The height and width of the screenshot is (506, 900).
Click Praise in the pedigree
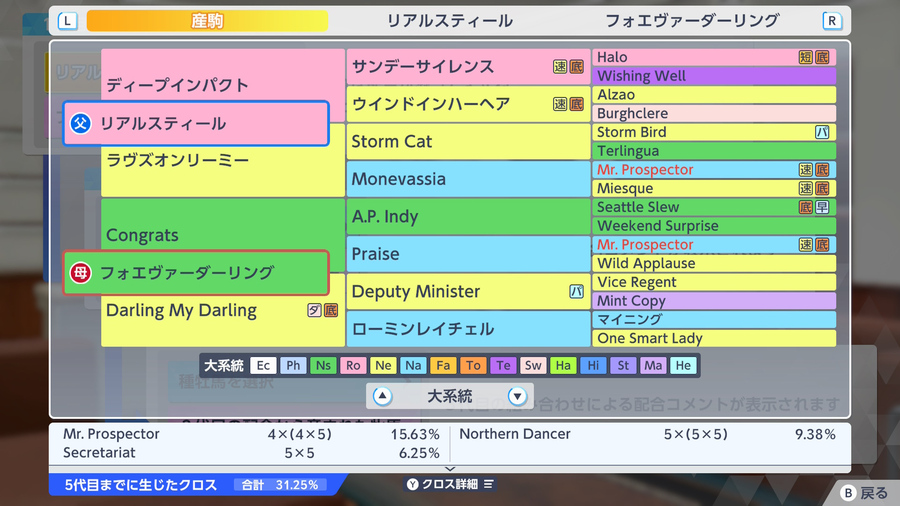[468, 254]
